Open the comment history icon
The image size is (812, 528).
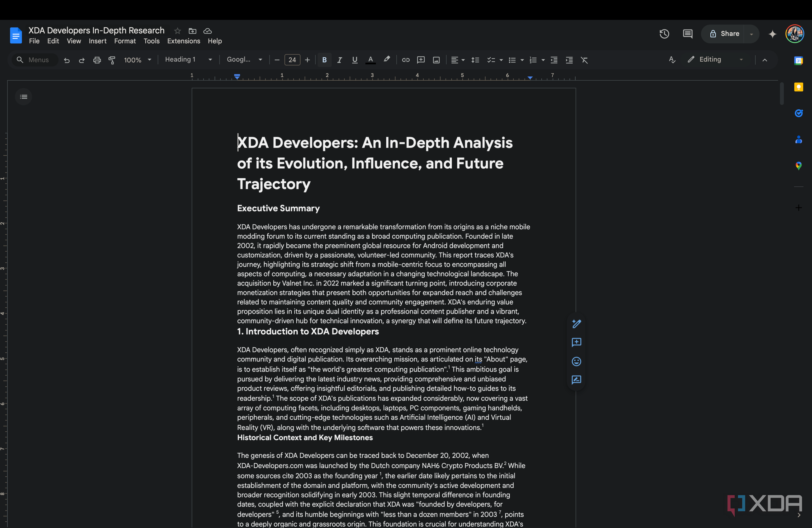click(x=687, y=34)
